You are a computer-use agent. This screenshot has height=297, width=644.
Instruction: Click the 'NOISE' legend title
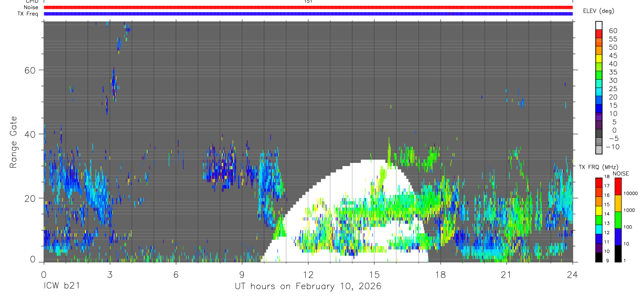[621, 173]
